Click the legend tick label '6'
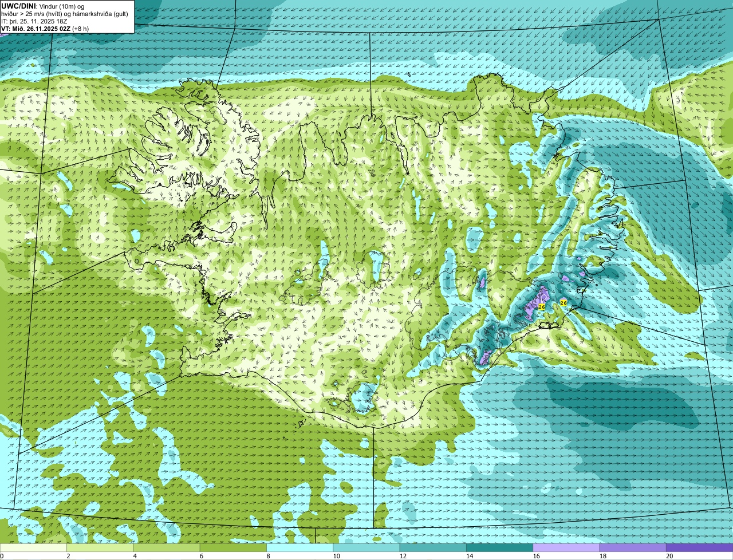 (x=201, y=556)
